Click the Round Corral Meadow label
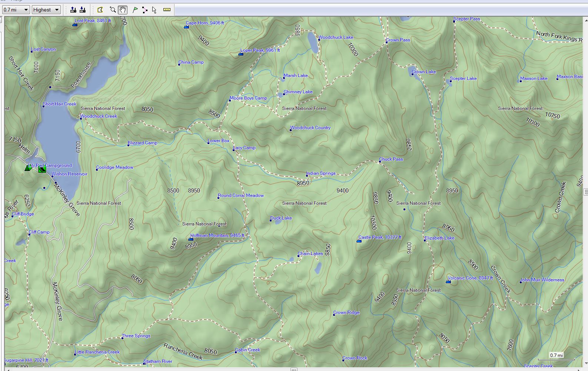The image size is (588, 371). pos(241,195)
